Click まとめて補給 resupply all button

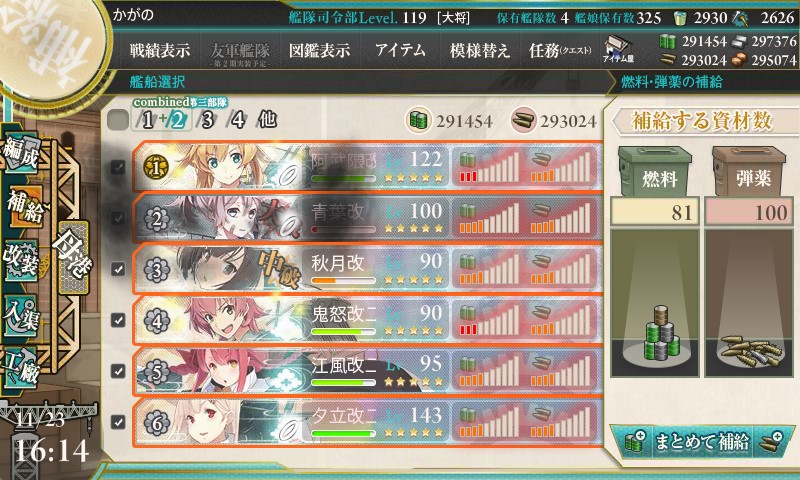point(702,441)
